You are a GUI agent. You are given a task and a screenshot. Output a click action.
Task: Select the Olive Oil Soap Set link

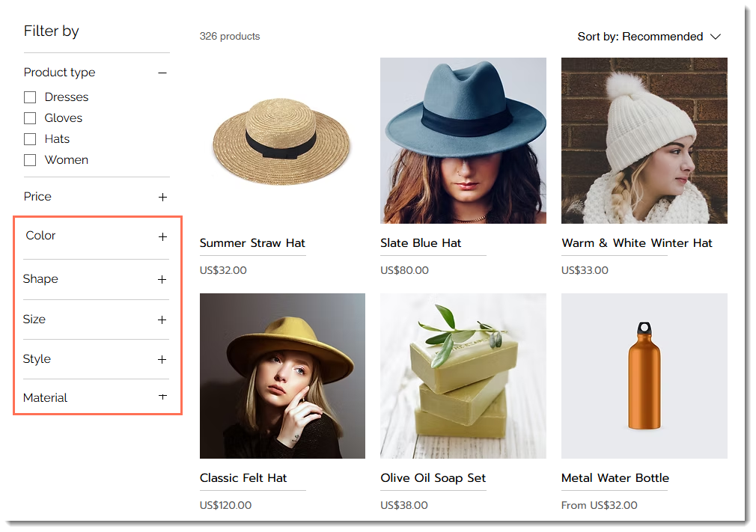coord(433,477)
